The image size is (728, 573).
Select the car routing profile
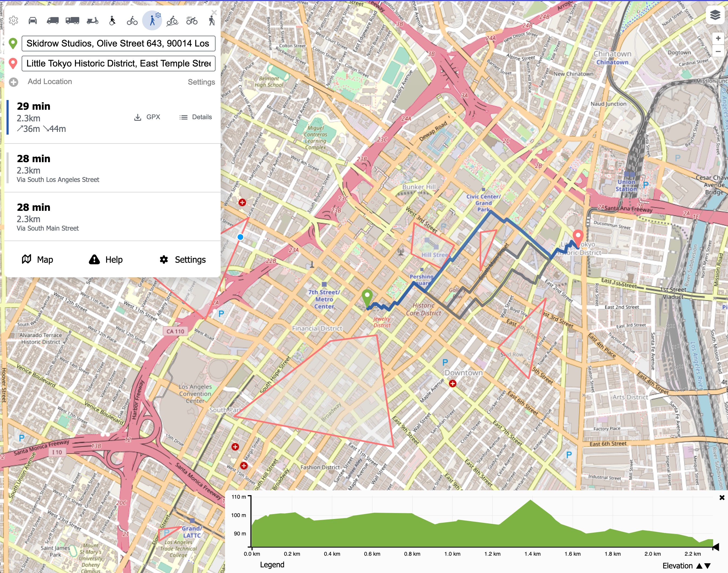coord(32,21)
